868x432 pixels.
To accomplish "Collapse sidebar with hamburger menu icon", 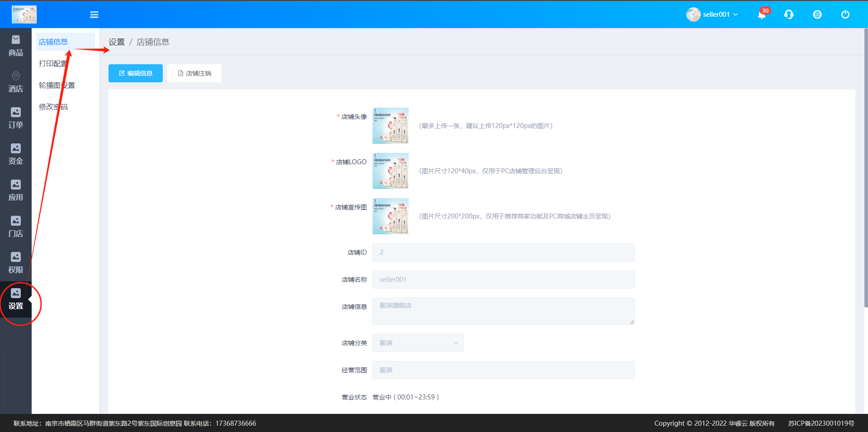I will click(x=94, y=14).
